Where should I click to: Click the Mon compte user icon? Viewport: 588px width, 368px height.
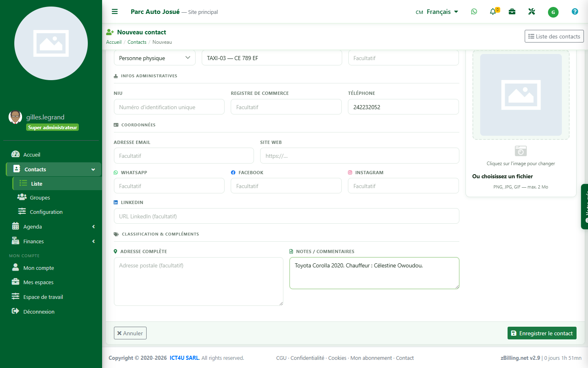coord(16,267)
